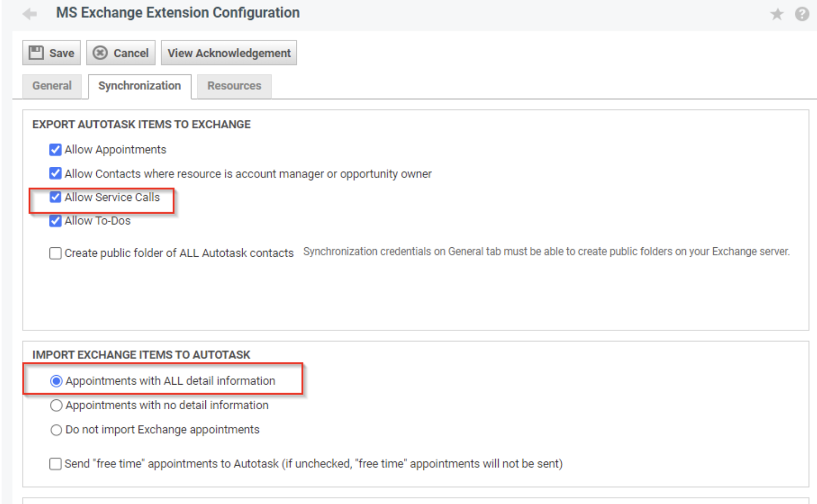
Task: Open View Acknowledgement
Action: click(x=229, y=53)
